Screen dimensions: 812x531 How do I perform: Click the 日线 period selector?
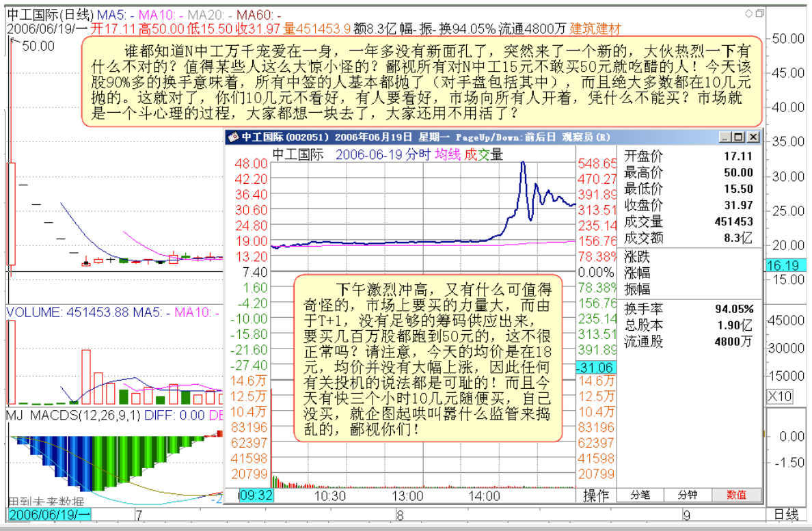click(786, 514)
